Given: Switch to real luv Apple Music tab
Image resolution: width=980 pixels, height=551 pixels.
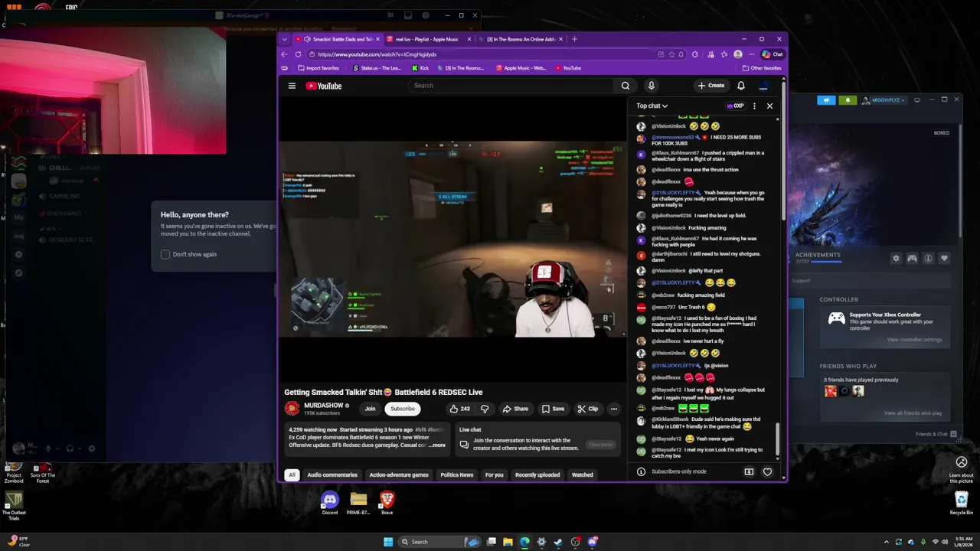Looking at the screenshot, I should (x=426, y=39).
